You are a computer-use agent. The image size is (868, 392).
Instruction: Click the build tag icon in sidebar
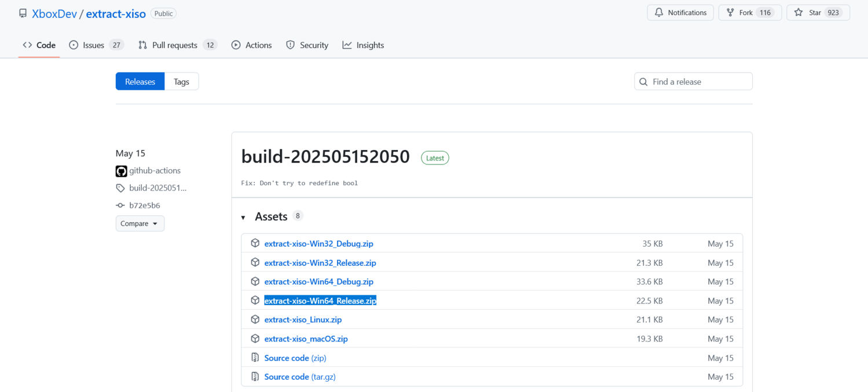[120, 188]
